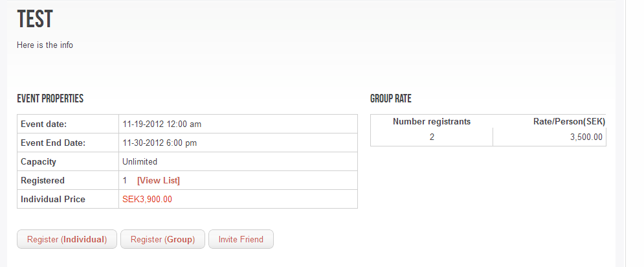Click the Number registrants column header

[432, 121]
